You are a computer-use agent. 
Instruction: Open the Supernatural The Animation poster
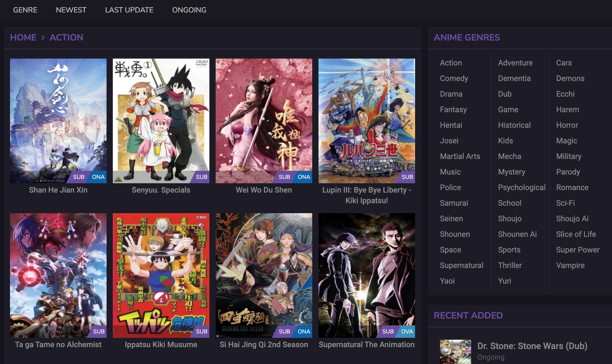(367, 275)
